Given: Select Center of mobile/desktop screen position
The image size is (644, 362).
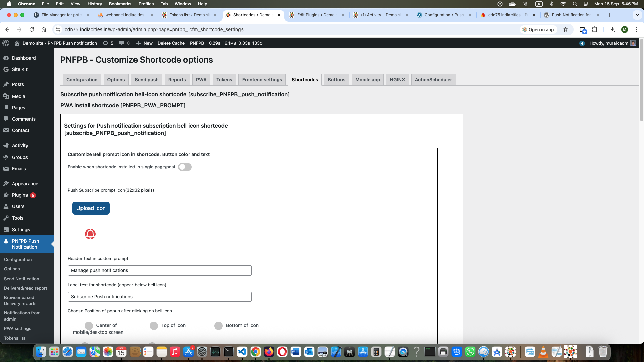Looking at the screenshot, I should pos(89,326).
